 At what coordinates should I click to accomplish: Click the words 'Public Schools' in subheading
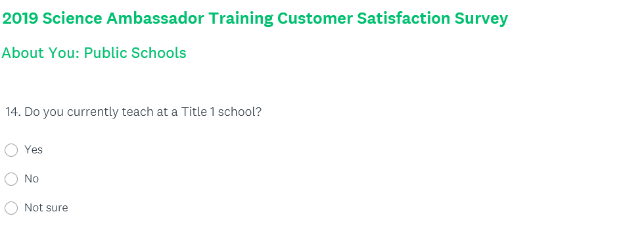[x=135, y=53]
